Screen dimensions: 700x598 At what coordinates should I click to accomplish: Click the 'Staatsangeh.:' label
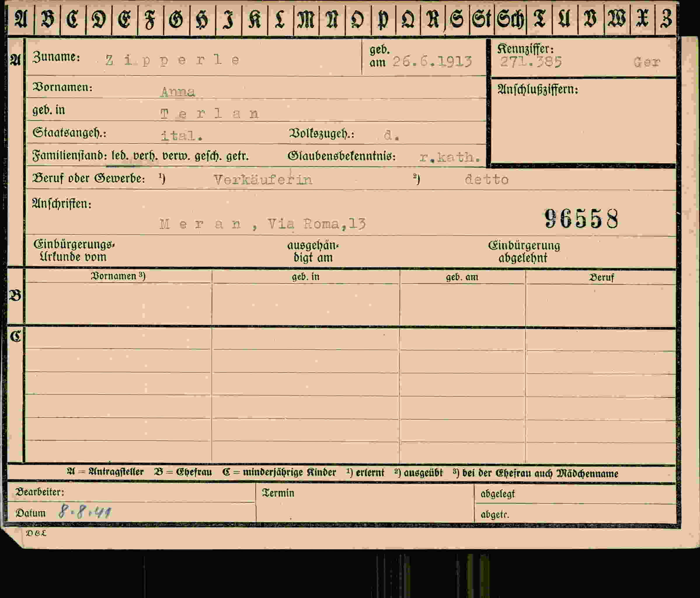coord(69,133)
